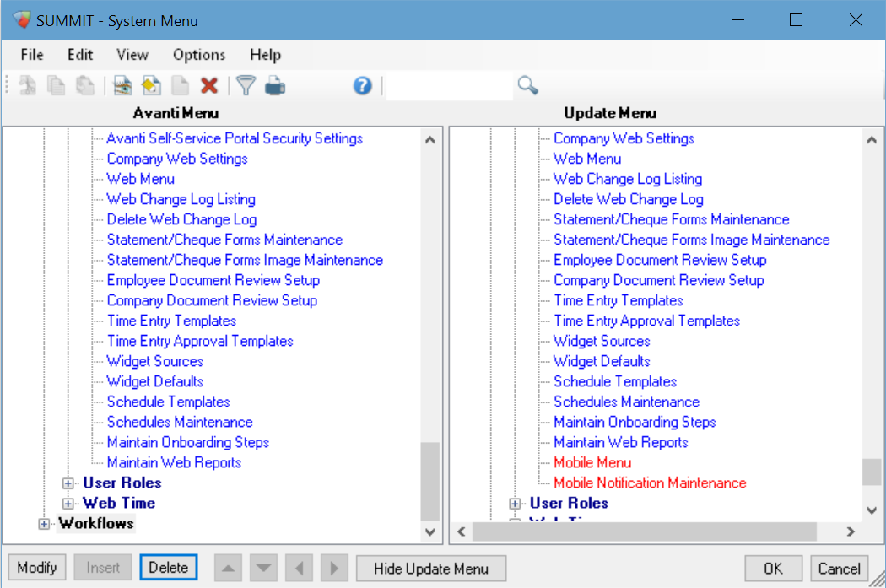Open the View menu

pyautogui.click(x=132, y=55)
